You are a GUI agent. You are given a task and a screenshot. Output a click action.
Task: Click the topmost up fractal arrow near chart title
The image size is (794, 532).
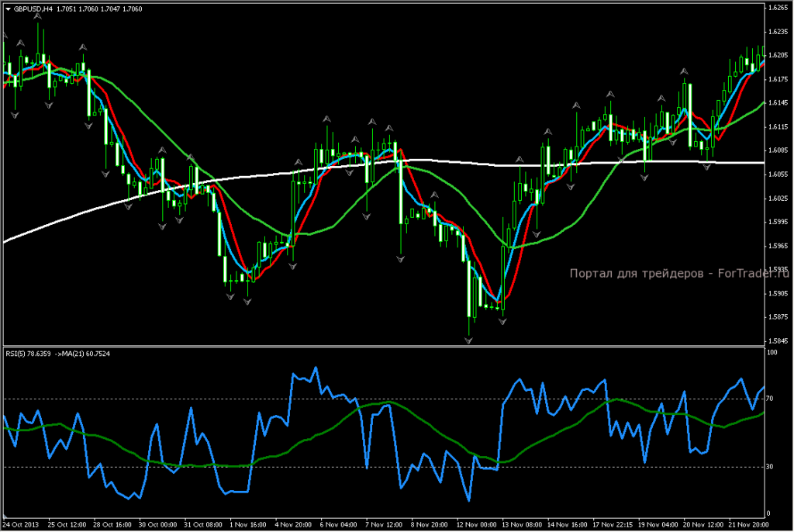(37, 17)
